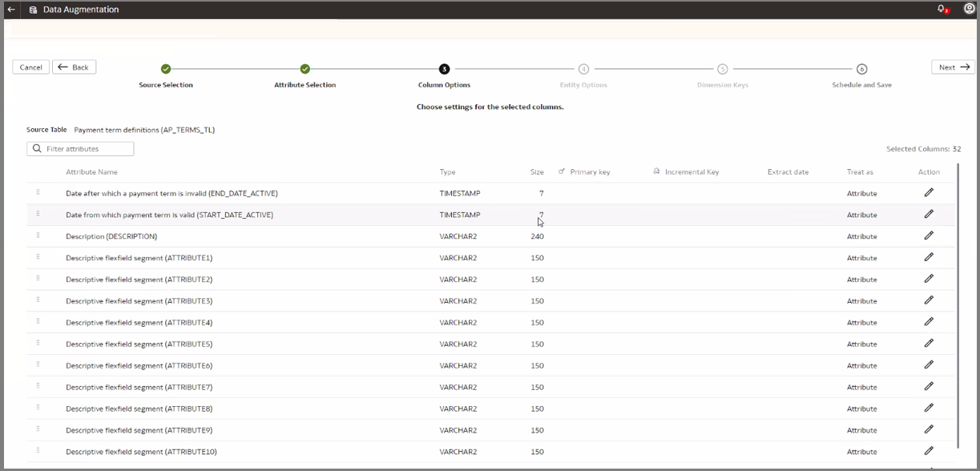Viewport: 980px width, 471px height.
Task: Click the Extract date column header
Action: click(x=788, y=172)
